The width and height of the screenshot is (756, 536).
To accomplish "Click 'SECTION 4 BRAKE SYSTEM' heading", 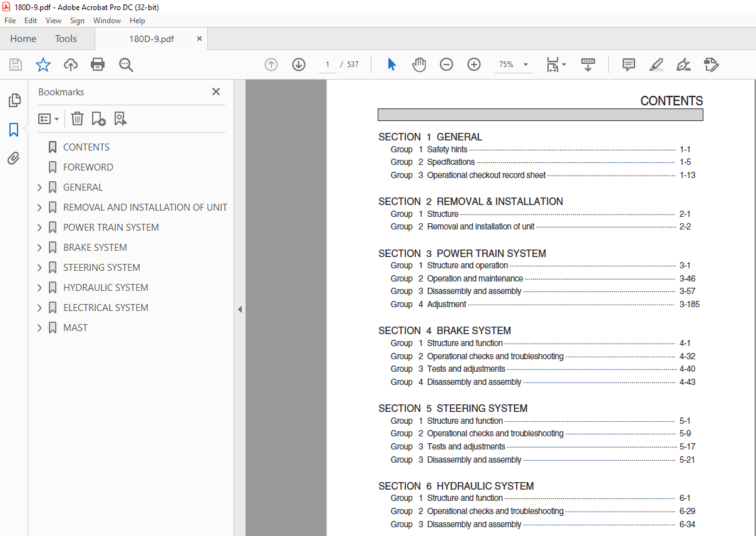I will (x=445, y=330).
